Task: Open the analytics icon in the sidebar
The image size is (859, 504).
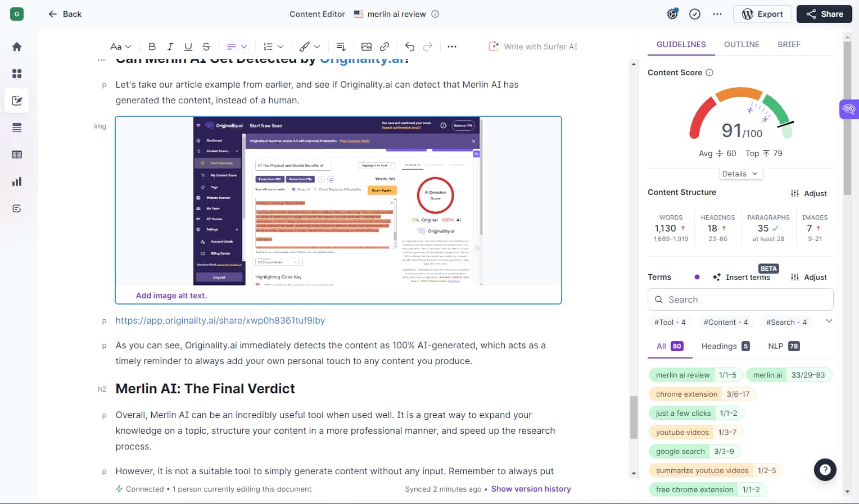Action: coord(16,181)
